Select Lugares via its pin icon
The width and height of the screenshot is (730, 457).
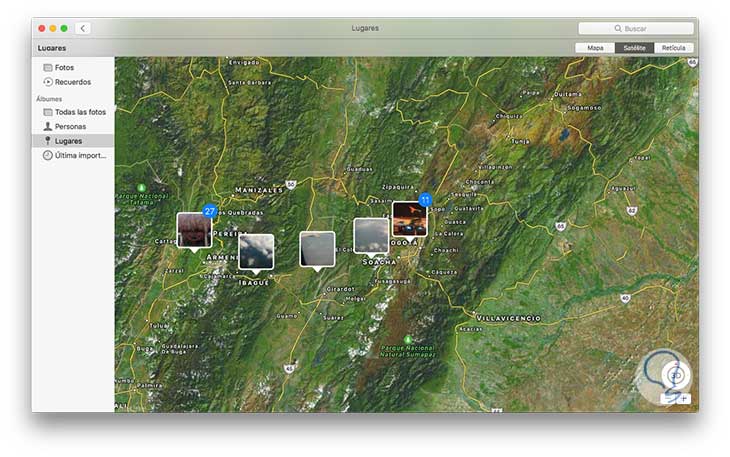(47, 141)
